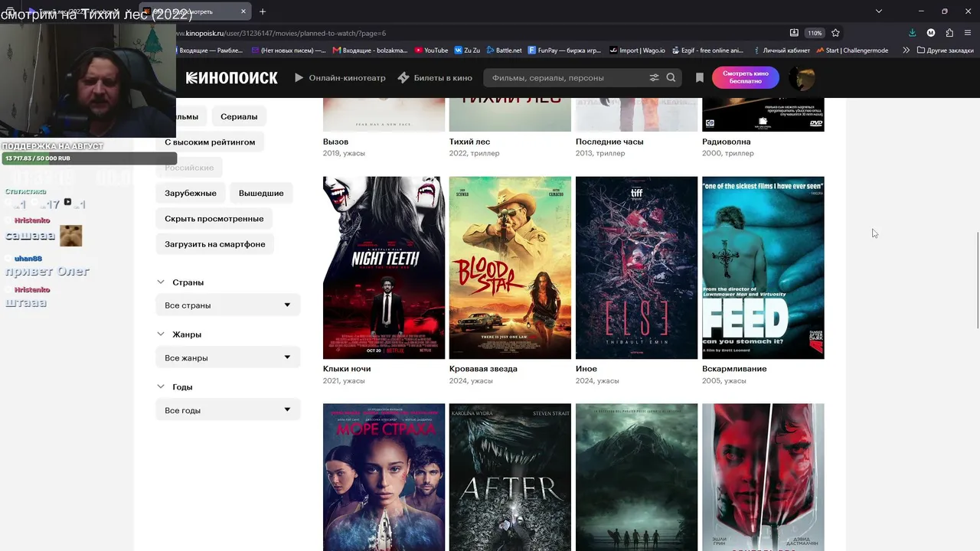Show all tabs chevron list
Screen dimensions: 980x551
878,11
